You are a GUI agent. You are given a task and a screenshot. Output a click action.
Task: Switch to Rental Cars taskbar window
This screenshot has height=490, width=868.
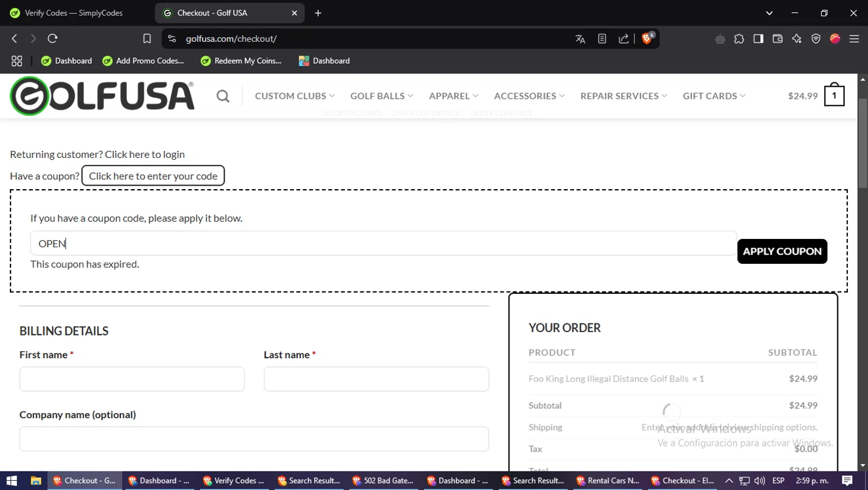pyautogui.click(x=607, y=481)
